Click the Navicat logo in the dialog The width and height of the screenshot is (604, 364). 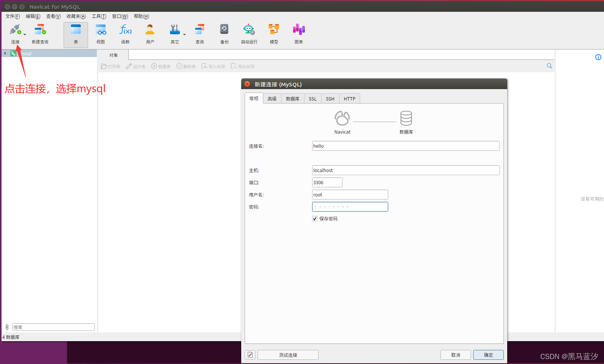click(x=342, y=118)
